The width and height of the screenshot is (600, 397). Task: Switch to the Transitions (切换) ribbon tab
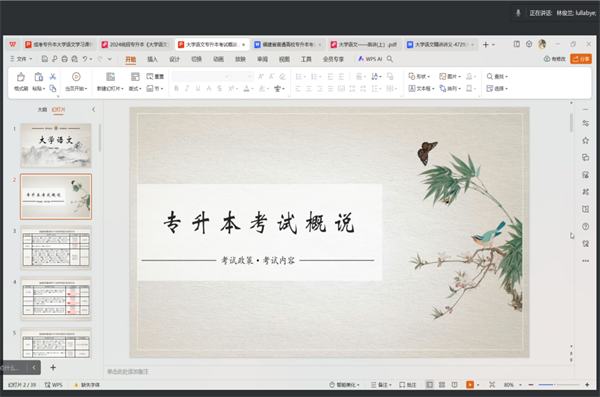(x=196, y=59)
